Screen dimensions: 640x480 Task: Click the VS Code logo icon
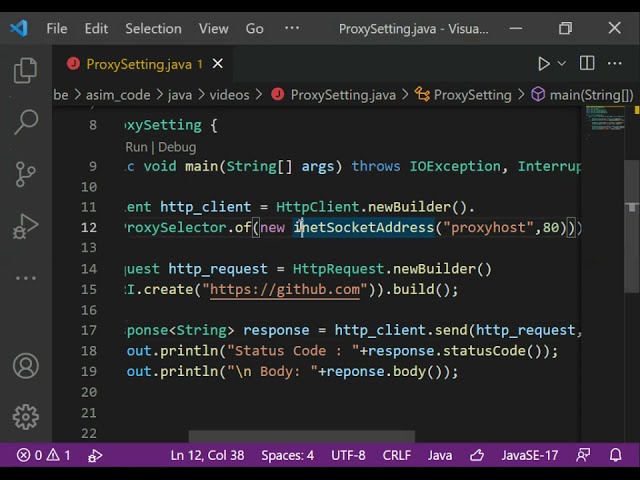19,28
